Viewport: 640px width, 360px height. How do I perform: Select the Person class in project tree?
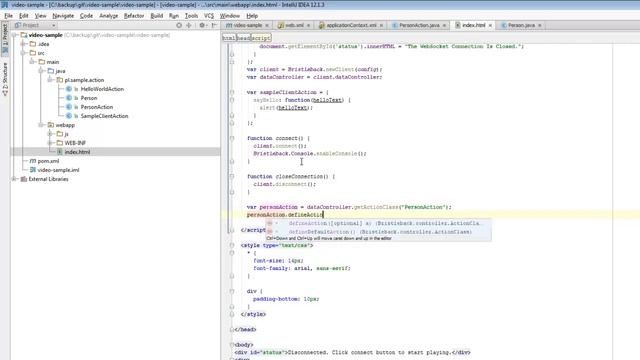coord(89,98)
